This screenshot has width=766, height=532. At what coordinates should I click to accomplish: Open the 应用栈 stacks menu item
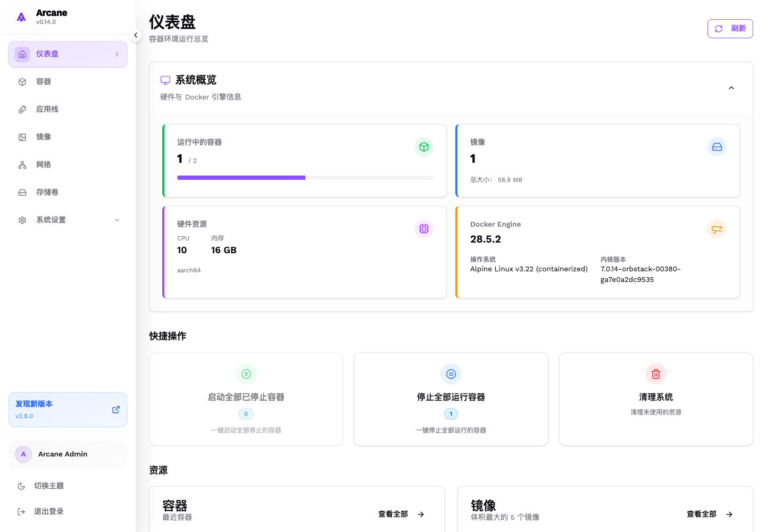coord(68,110)
